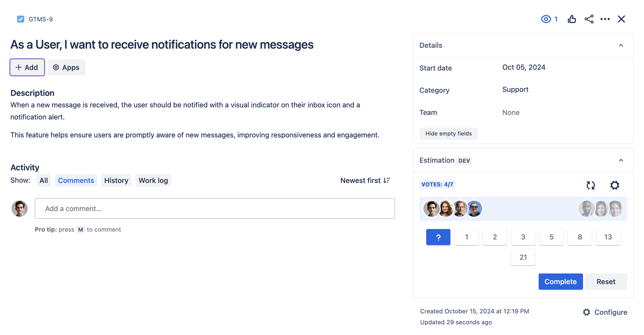Click the thumbs-up vote icon
The height and width of the screenshot is (335, 644).
tap(572, 19)
